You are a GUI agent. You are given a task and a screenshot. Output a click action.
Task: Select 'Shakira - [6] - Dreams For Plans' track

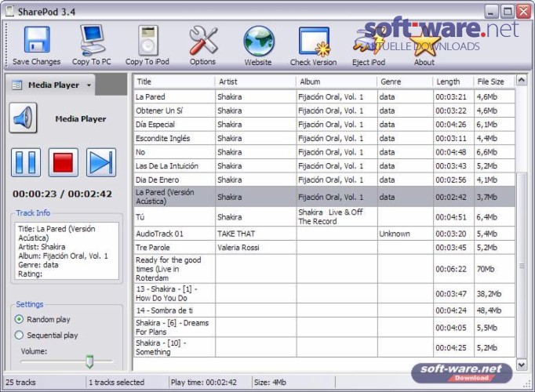324,327
